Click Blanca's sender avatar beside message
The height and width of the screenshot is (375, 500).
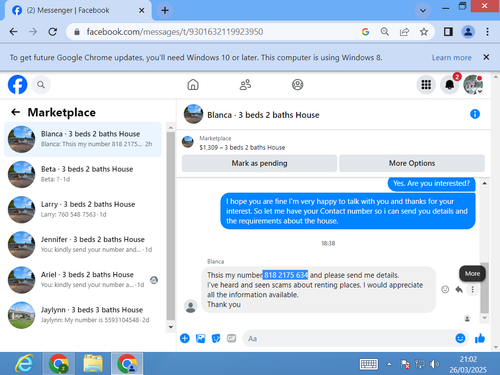(191, 306)
